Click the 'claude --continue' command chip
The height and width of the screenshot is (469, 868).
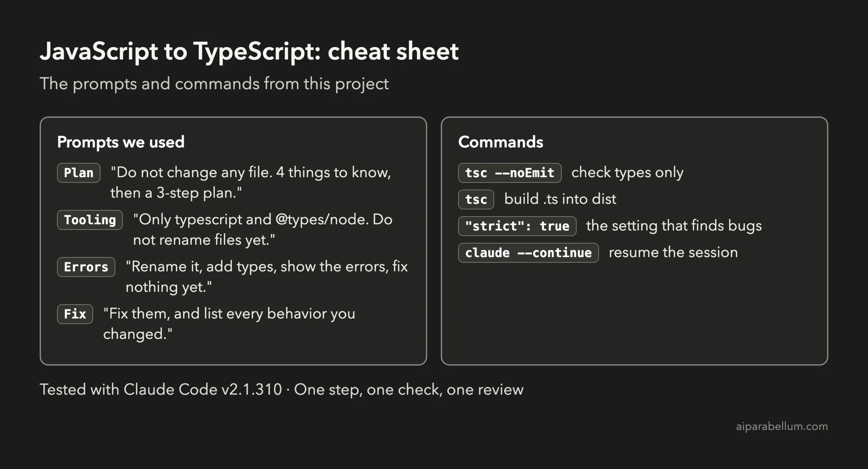(528, 253)
